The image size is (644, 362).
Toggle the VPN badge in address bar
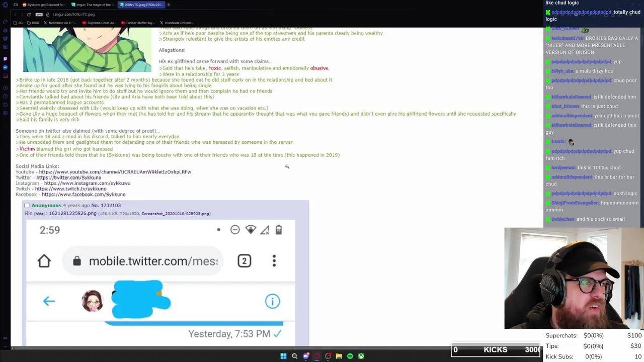(39, 14)
